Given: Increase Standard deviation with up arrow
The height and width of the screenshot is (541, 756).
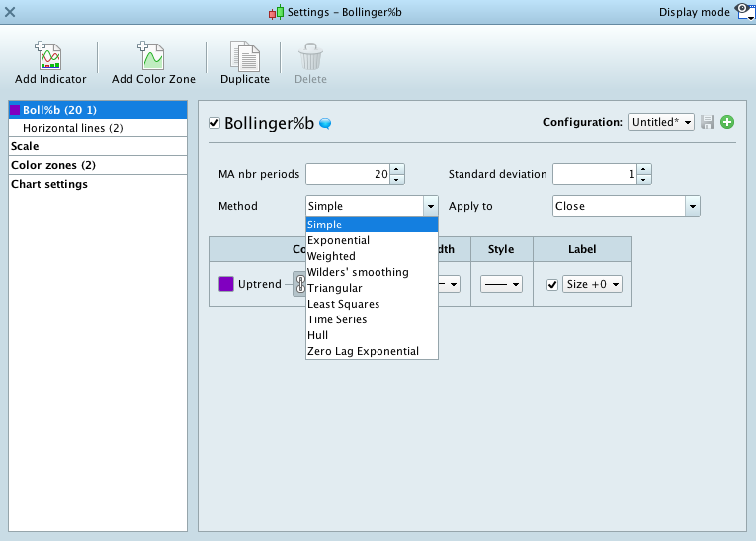Looking at the screenshot, I should click(643, 169).
